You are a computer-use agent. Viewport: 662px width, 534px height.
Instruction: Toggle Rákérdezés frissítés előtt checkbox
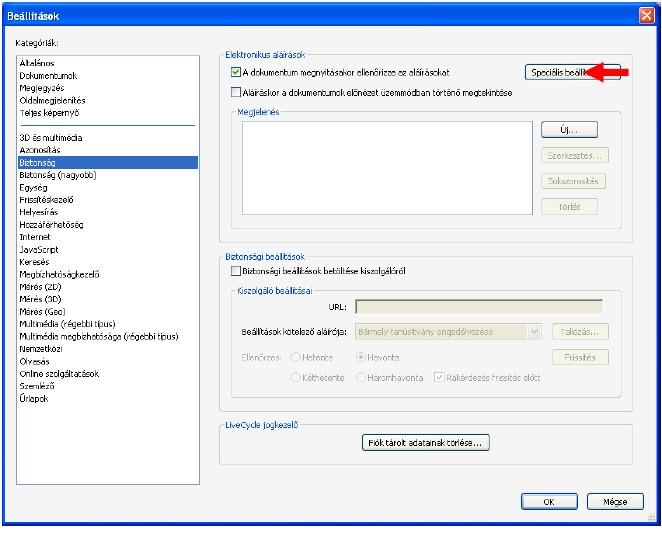click(439, 377)
